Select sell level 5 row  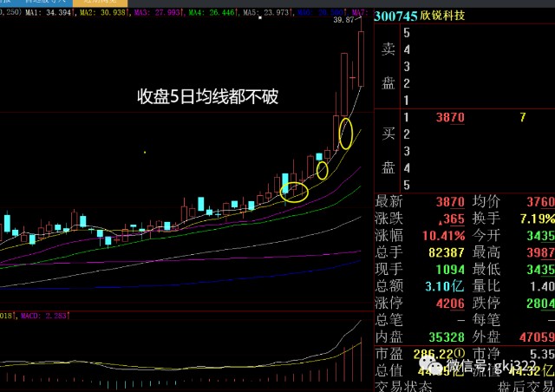point(465,33)
